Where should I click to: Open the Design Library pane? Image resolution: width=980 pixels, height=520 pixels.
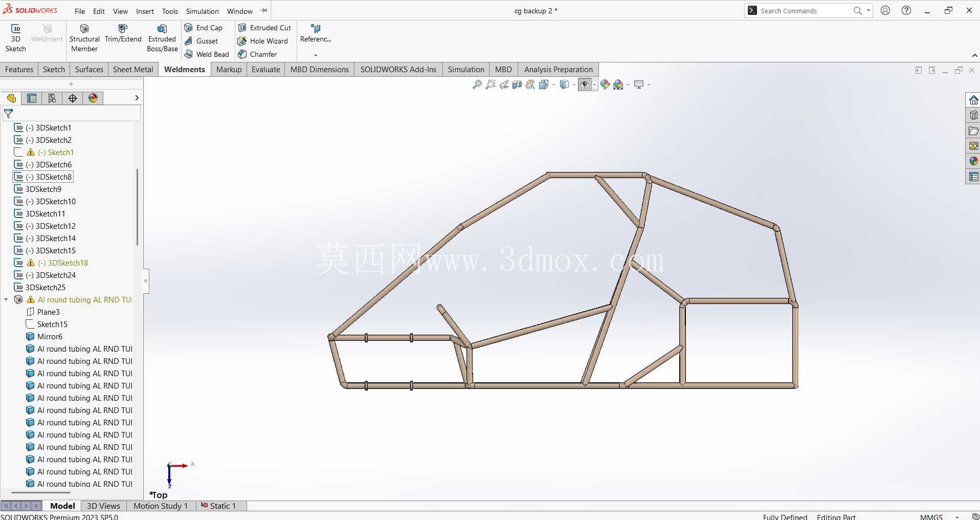(x=973, y=115)
